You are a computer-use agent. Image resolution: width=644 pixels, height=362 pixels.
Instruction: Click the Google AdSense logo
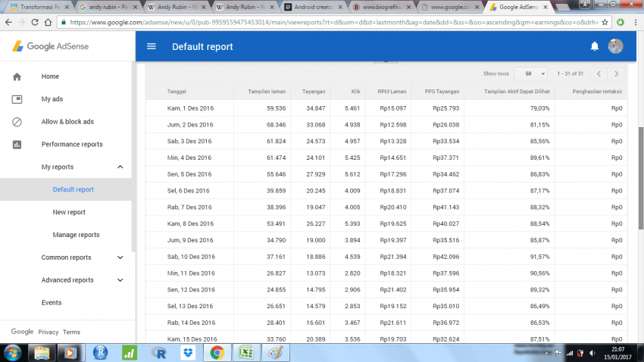(50, 46)
